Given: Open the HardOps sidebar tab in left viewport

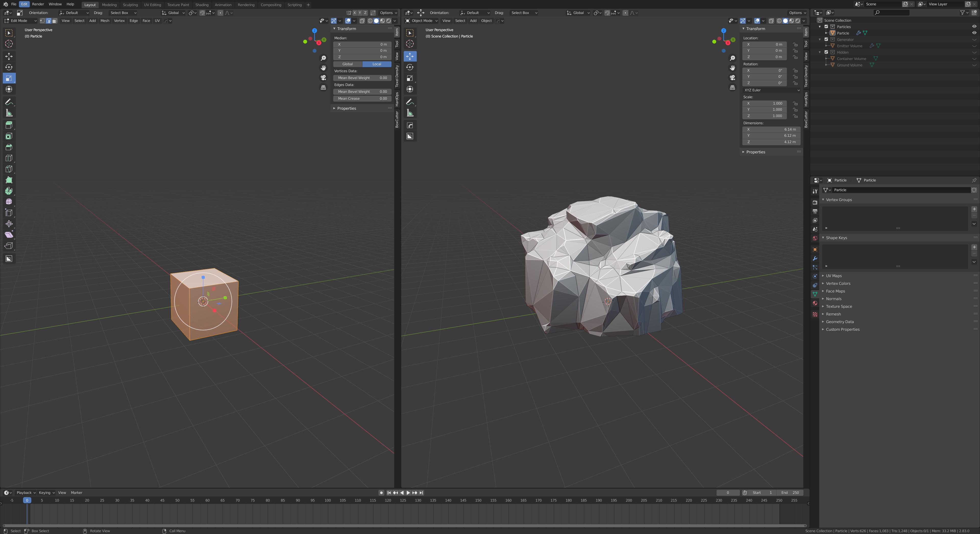Looking at the screenshot, I should (397, 99).
